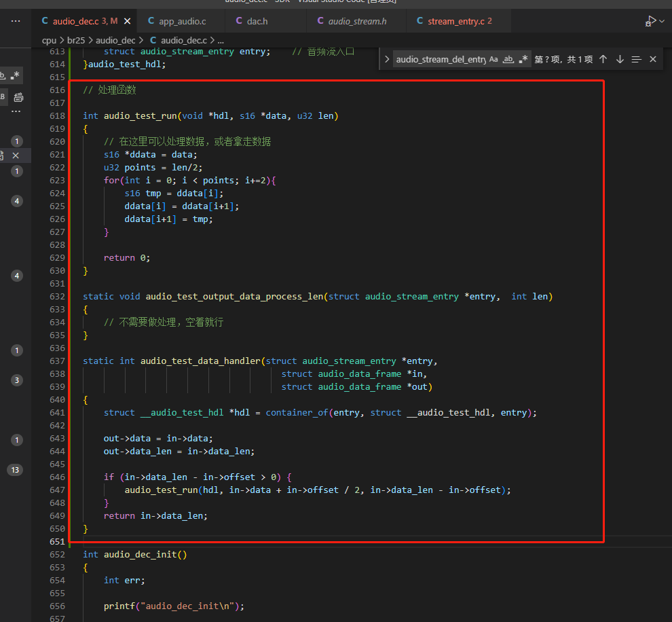Close the find widget
Image resolution: width=672 pixels, height=622 pixels.
click(653, 59)
